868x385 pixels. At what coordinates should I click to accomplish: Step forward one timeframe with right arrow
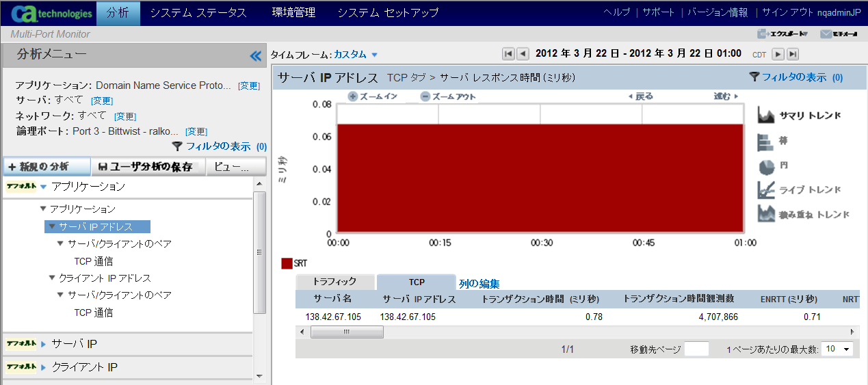(x=778, y=54)
